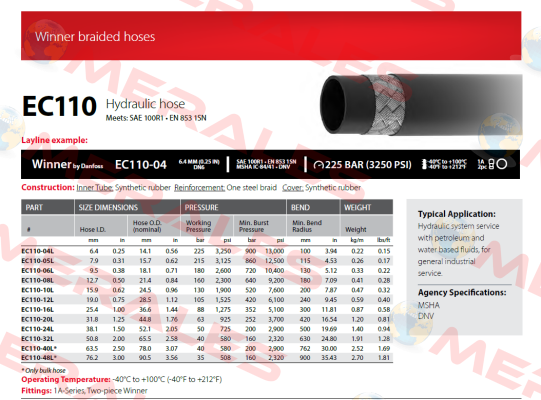Select part number EC110-06L

coord(38,271)
